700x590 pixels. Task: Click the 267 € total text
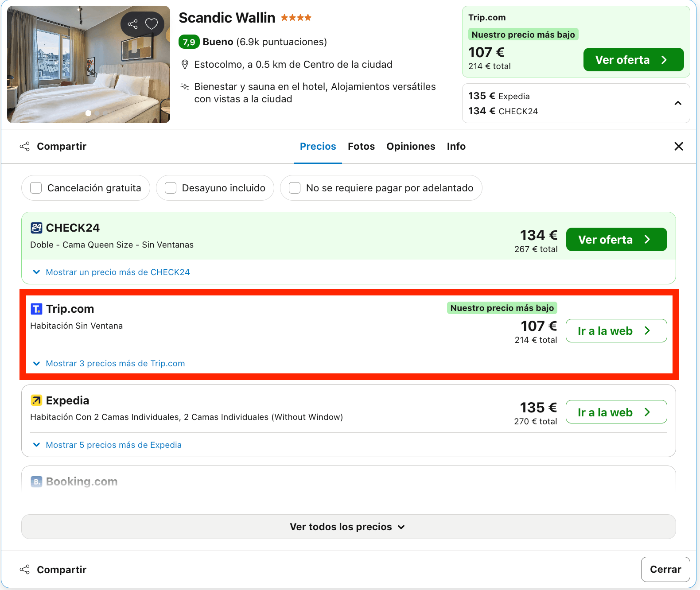point(536,249)
